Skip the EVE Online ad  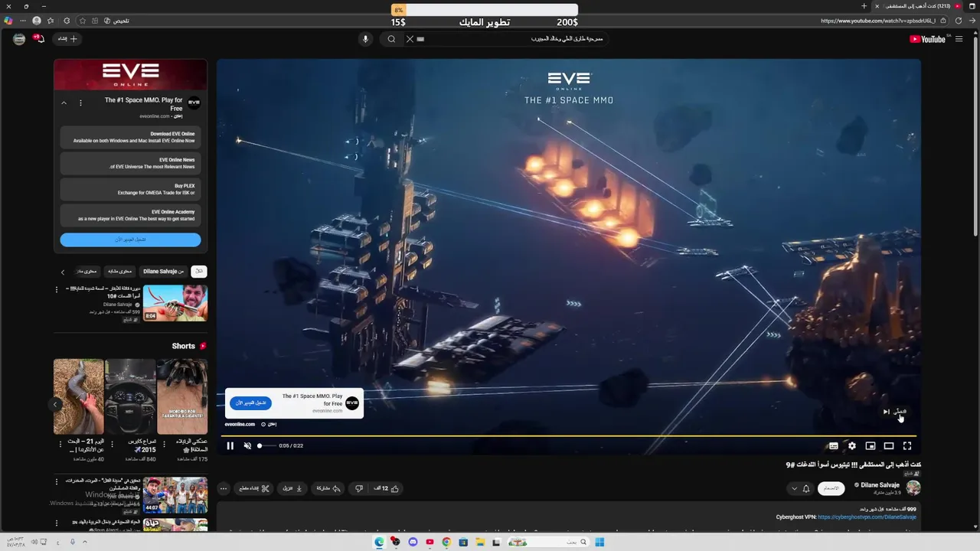895,412
